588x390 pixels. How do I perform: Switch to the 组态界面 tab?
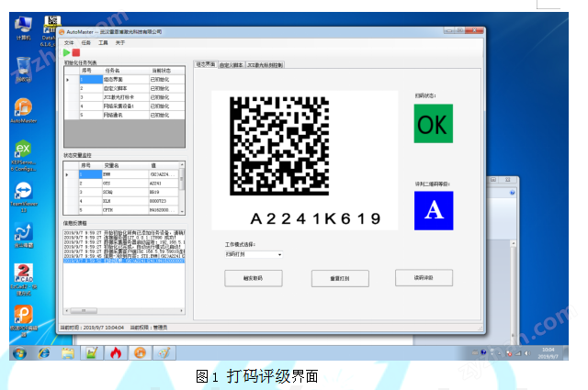click(206, 64)
